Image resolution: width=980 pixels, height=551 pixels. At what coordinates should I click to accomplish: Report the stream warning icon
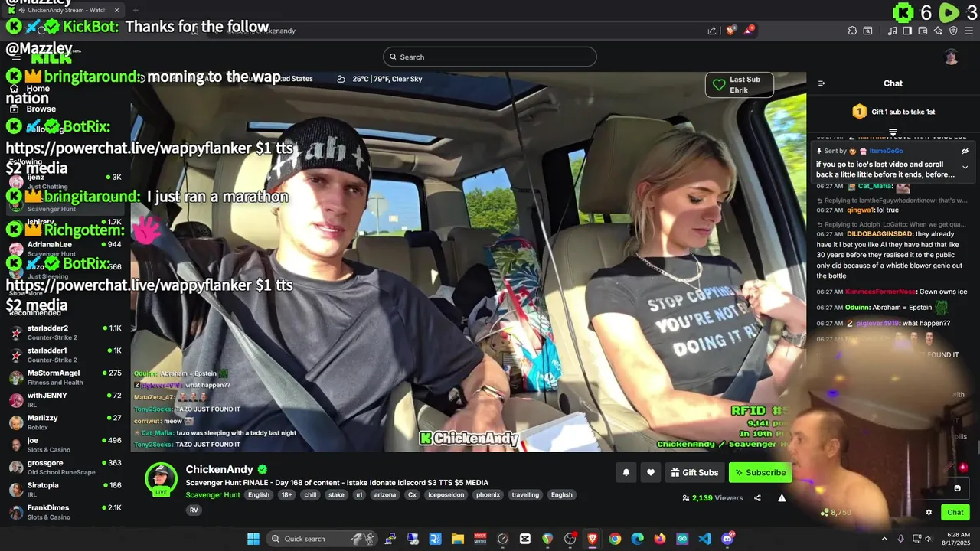pyautogui.click(x=782, y=498)
